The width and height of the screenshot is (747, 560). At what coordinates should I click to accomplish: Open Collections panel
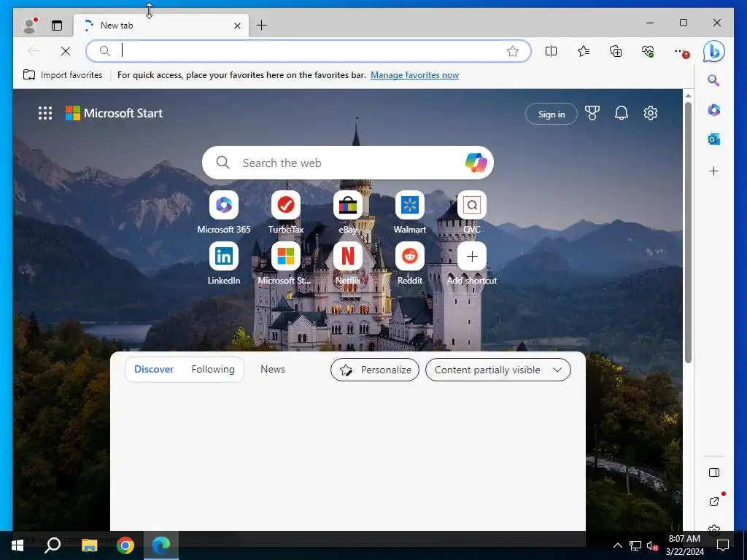[616, 51]
